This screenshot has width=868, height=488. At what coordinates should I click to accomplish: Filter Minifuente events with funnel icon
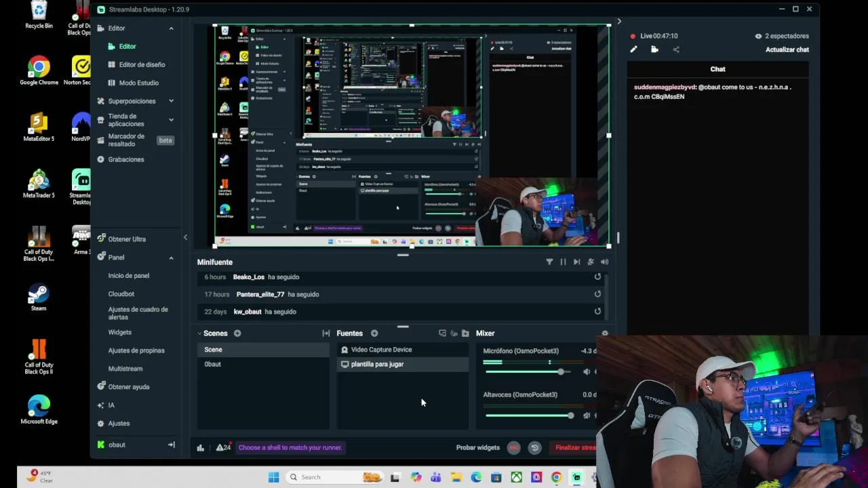(549, 262)
